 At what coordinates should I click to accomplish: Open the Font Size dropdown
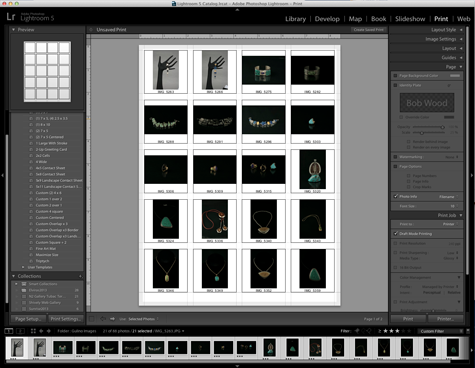click(454, 206)
